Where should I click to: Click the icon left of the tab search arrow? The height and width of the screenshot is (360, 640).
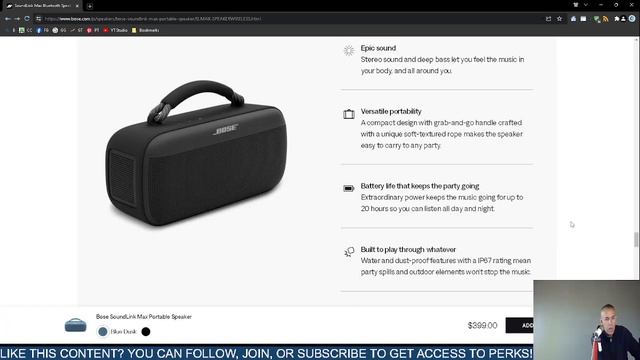(576, 5)
